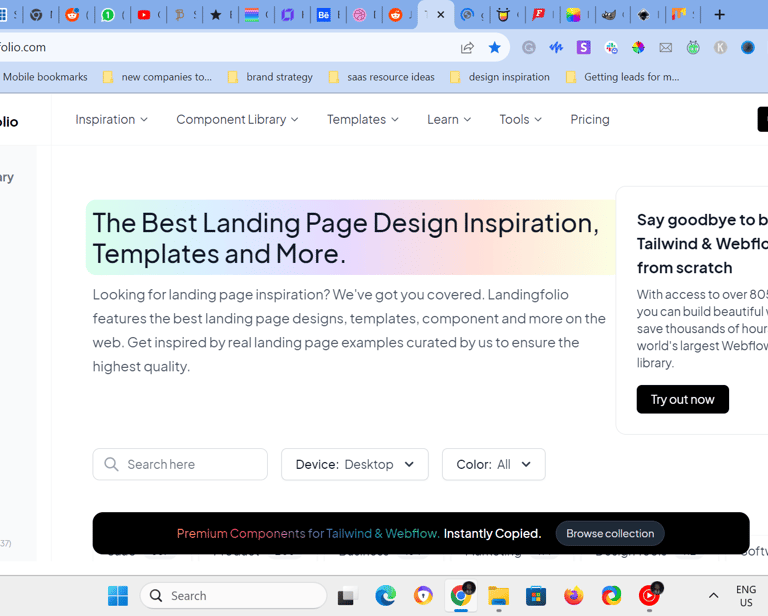This screenshot has height=616, width=768.
Task: Click the Try out now button
Action: pos(682,400)
